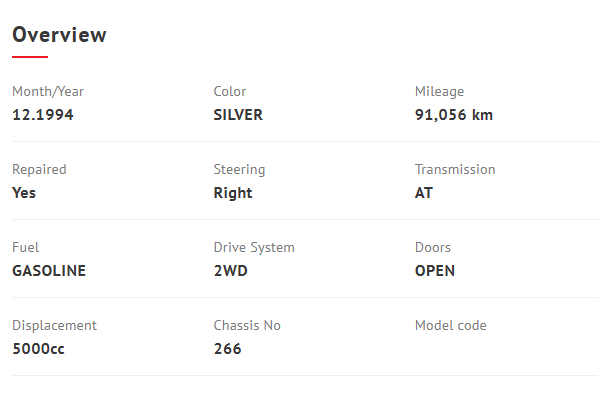Select the 91,056 km mileage value
The height and width of the screenshot is (418, 609).
pos(454,115)
